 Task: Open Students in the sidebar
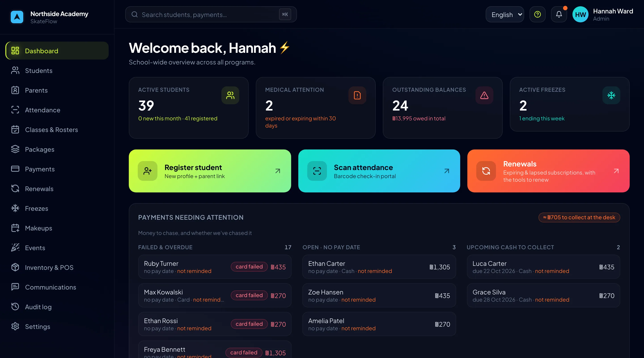tap(57, 70)
